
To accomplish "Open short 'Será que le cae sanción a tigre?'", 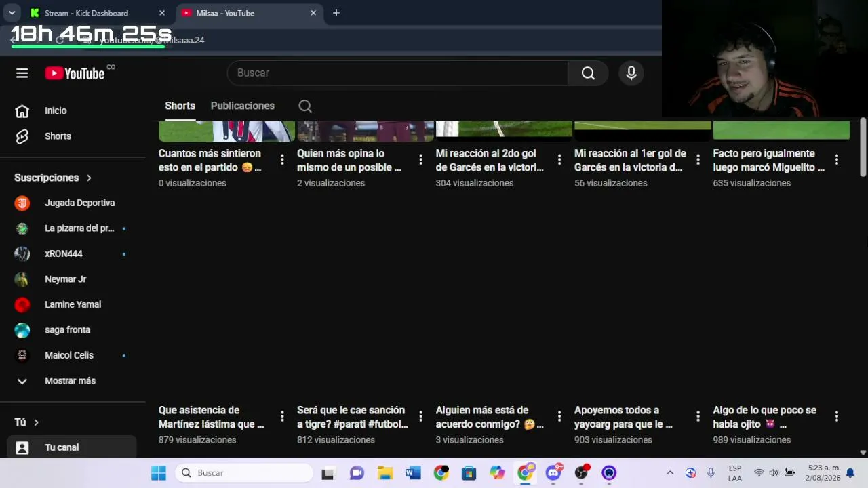I will 353,418.
